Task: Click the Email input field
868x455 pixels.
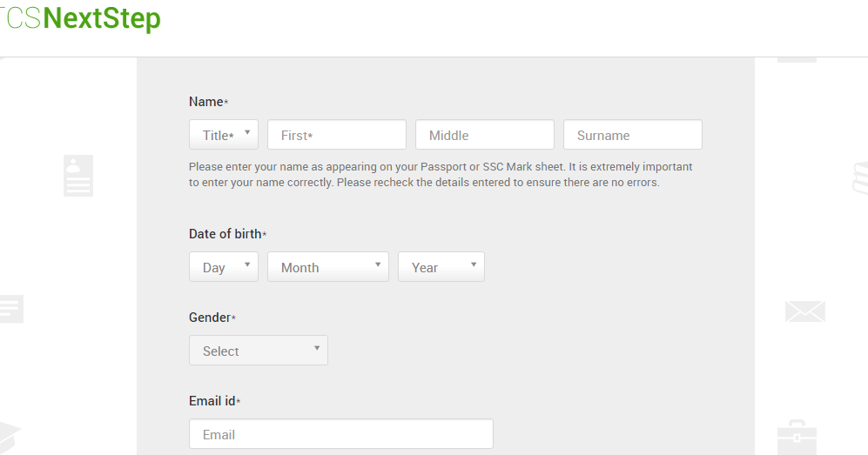Action: pyautogui.click(x=341, y=433)
